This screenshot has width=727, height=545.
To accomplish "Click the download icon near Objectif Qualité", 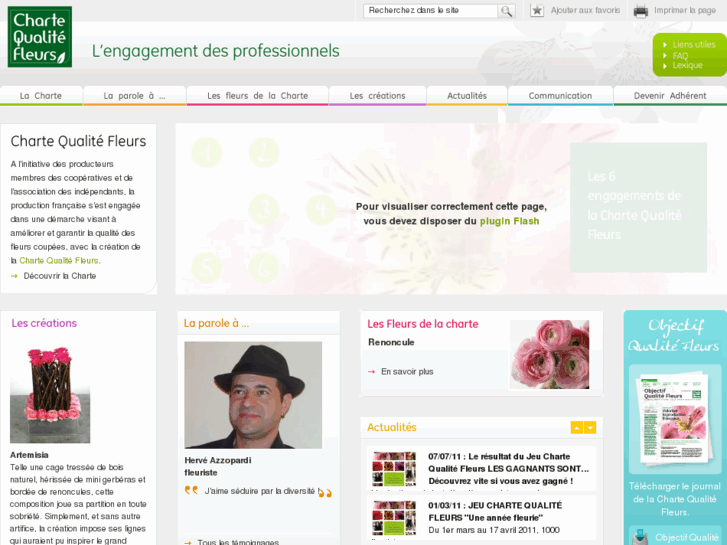I will pos(639,537).
